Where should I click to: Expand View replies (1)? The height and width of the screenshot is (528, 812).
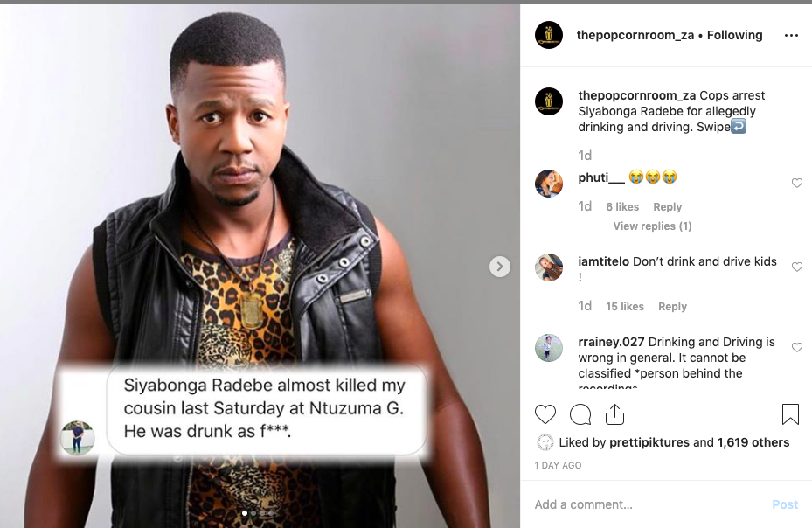click(652, 226)
